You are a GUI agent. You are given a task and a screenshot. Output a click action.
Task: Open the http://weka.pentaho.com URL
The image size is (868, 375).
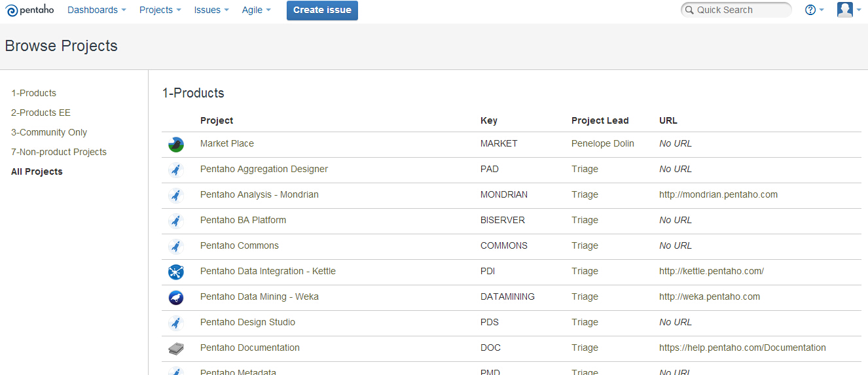[x=710, y=296]
